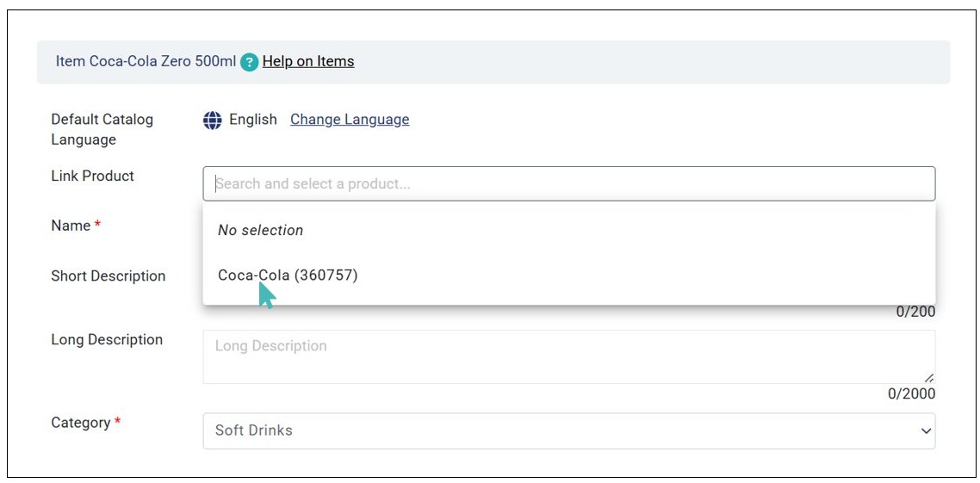This screenshot has height=483, width=980.
Task: Click the teal help question mark icon
Action: tap(250, 62)
